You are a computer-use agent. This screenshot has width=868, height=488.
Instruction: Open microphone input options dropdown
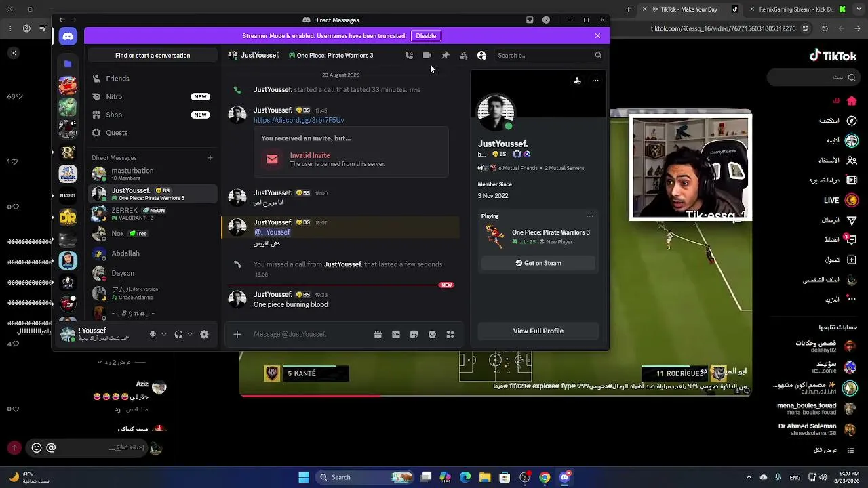click(164, 335)
